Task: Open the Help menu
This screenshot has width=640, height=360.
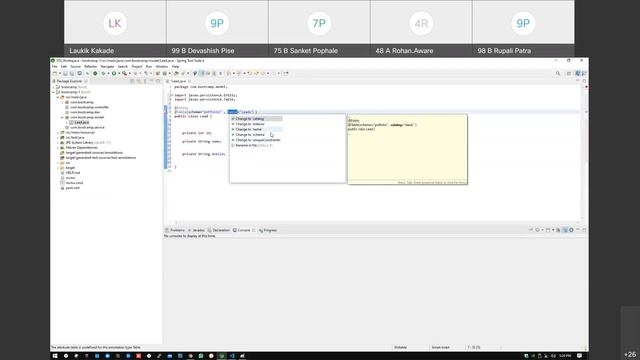Action: point(176,66)
